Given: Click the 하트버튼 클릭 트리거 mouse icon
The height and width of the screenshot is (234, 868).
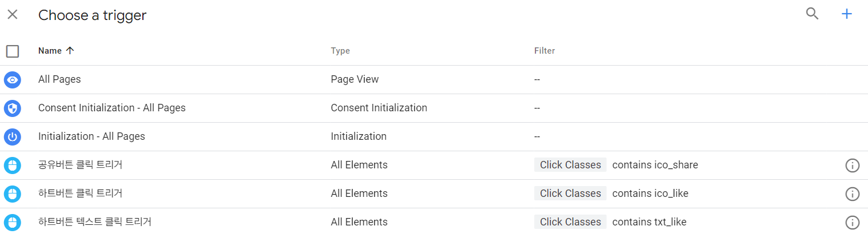Looking at the screenshot, I should [x=13, y=194].
